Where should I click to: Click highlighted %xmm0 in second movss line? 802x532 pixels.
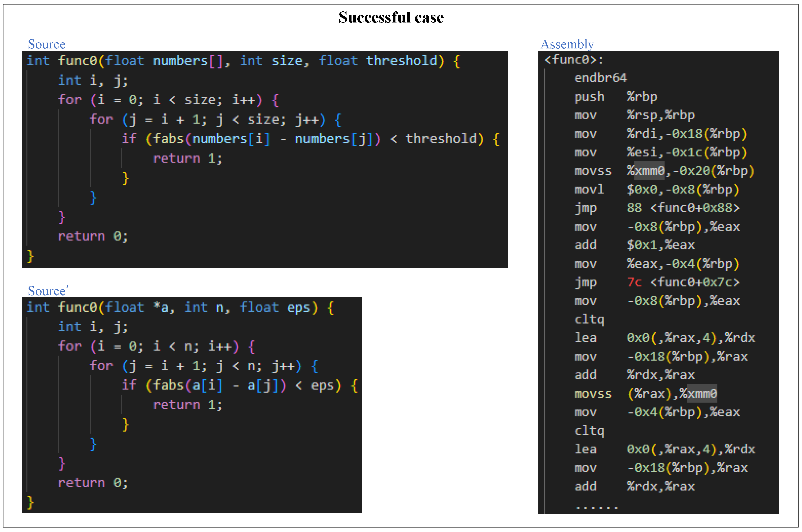(701, 394)
